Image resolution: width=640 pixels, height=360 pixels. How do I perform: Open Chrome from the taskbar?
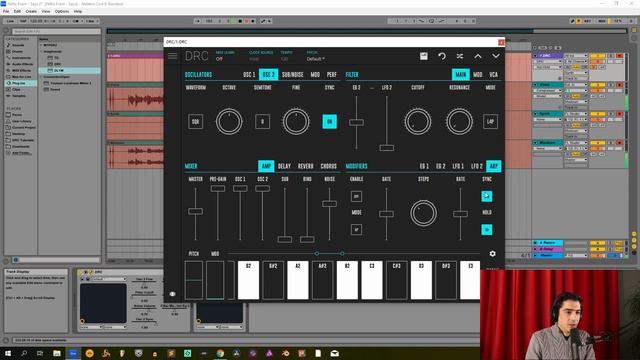point(220,353)
